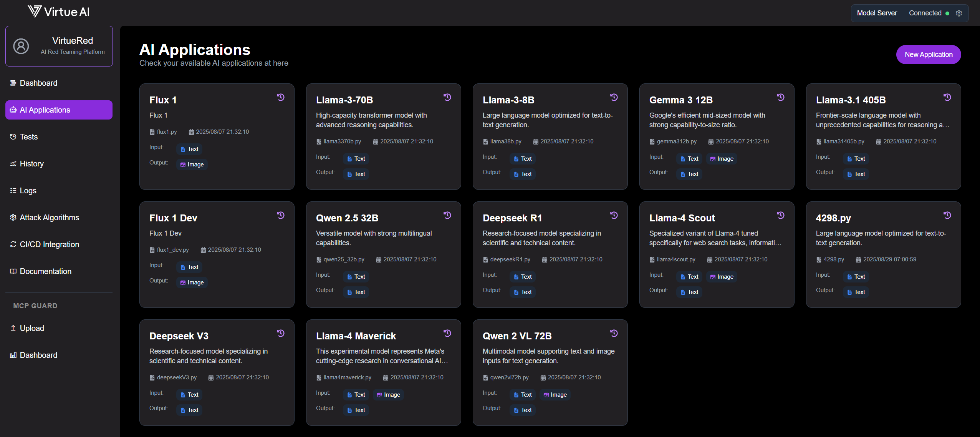Image resolution: width=980 pixels, height=437 pixels.
Task: Click the history icon on Deepseek R1 card
Action: [613, 216]
